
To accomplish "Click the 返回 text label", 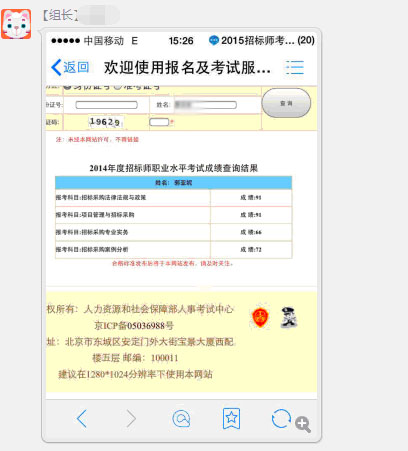I will click(76, 67).
